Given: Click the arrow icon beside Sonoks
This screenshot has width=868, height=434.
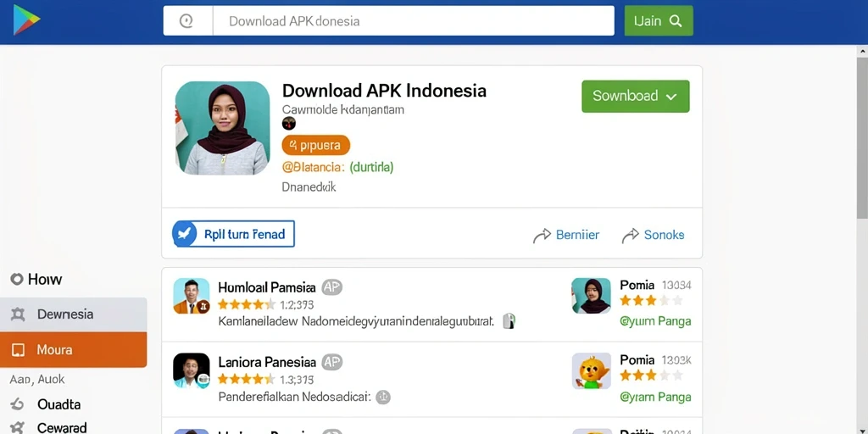Looking at the screenshot, I should pyautogui.click(x=631, y=236).
